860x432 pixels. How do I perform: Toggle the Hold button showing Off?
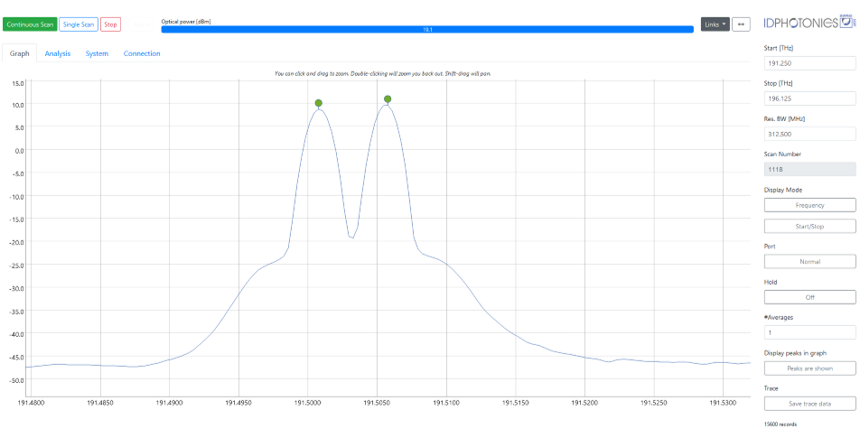pos(809,297)
